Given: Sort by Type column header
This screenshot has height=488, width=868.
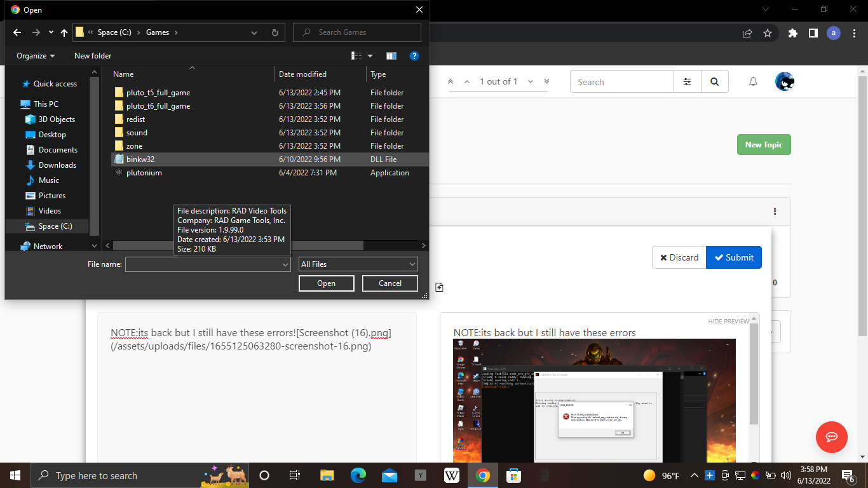Looking at the screenshot, I should [x=378, y=74].
